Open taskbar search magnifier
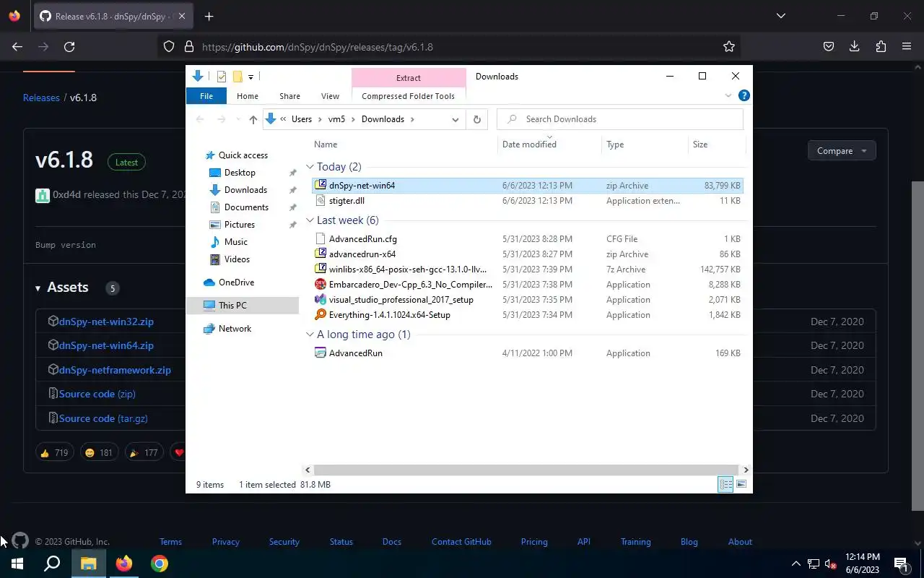This screenshot has width=924, height=578. tap(52, 564)
